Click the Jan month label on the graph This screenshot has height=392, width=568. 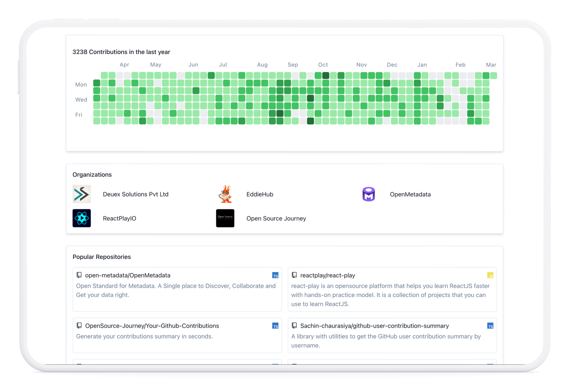(x=422, y=65)
